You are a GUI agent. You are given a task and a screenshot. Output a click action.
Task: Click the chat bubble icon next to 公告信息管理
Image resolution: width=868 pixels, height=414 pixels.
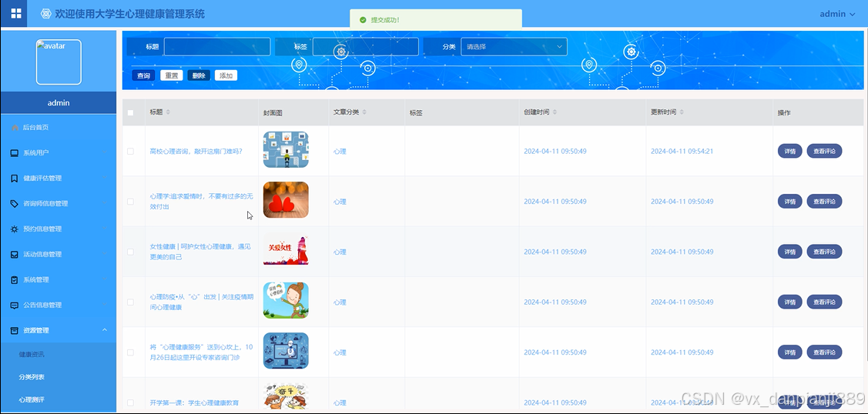[x=15, y=305]
